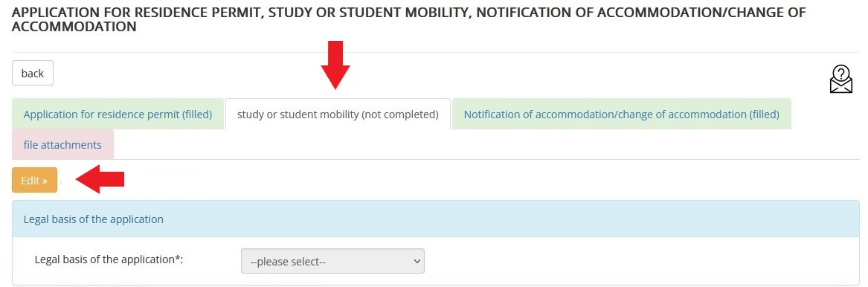Switch to Application for residence permit tab
Viewport: 868px width, 287px height.
(x=118, y=115)
